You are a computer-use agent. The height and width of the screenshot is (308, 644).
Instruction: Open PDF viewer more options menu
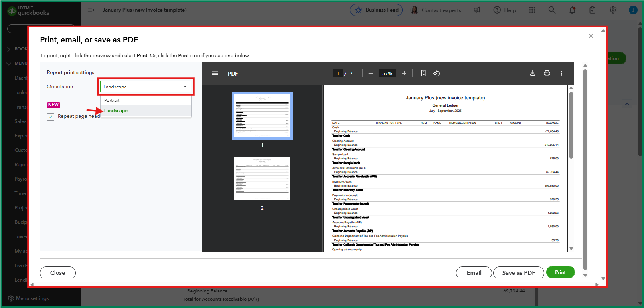coord(561,73)
